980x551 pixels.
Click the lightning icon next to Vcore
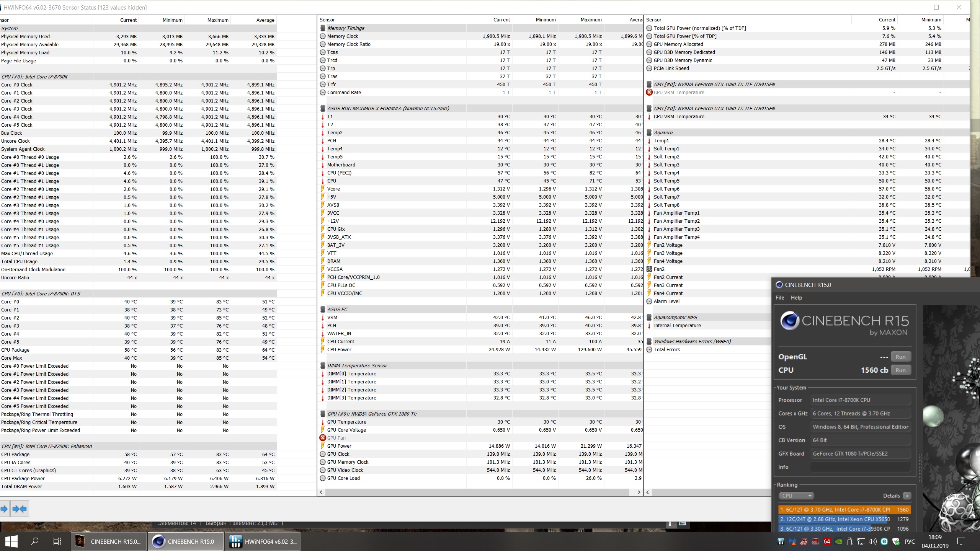click(323, 189)
